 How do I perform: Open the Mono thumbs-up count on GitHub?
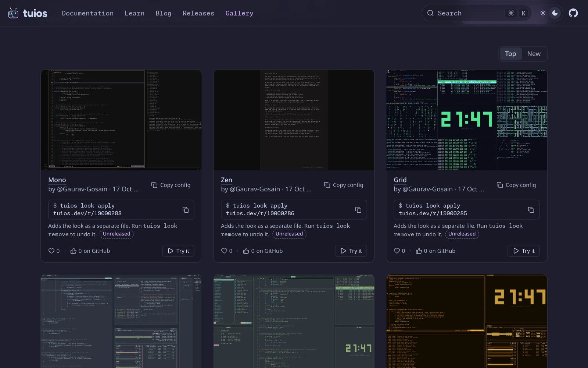pyautogui.click(x=90, y=251)
